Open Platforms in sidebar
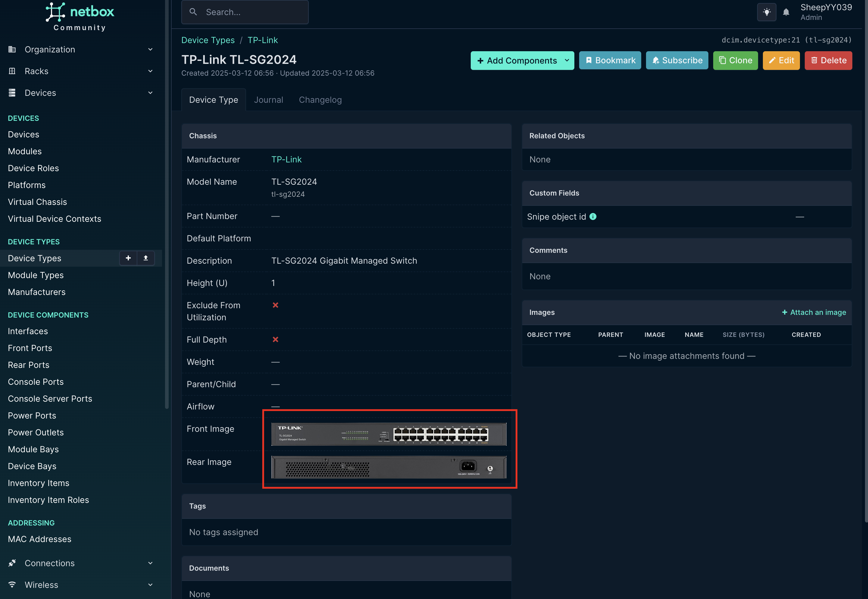Screen dimensions: 868x599 (x=27, y=185)
